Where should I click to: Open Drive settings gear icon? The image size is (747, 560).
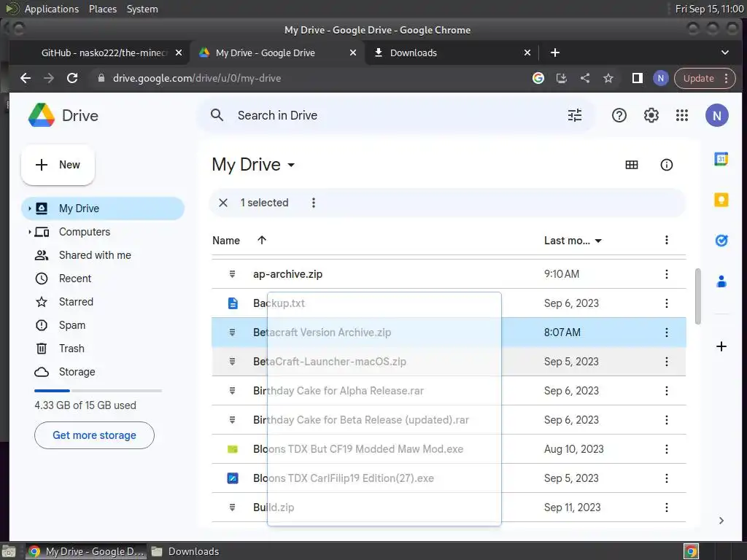point(651,115)
